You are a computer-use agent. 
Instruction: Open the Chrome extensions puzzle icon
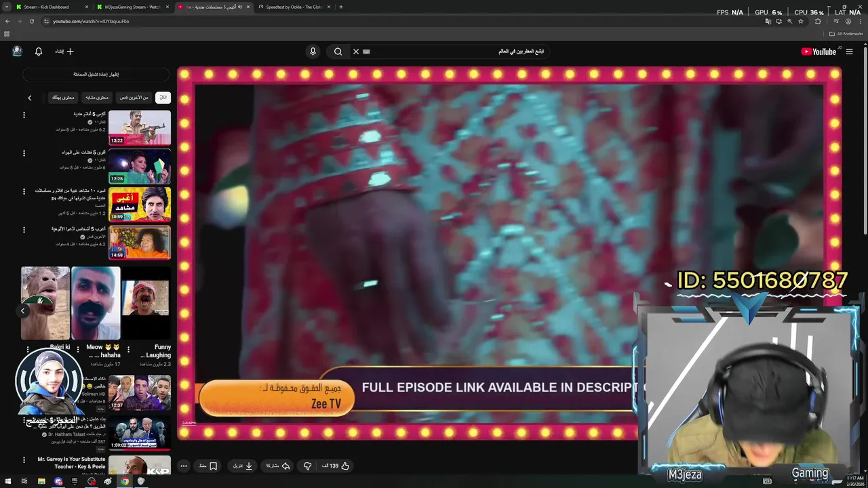818,21
